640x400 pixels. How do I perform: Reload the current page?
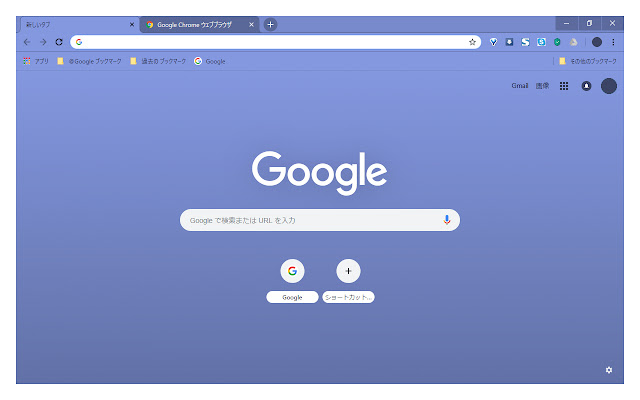(59, 42)
